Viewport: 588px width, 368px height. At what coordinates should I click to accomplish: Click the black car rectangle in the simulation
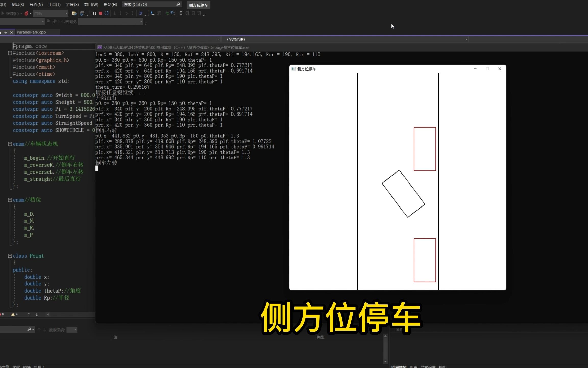(403, 194)
